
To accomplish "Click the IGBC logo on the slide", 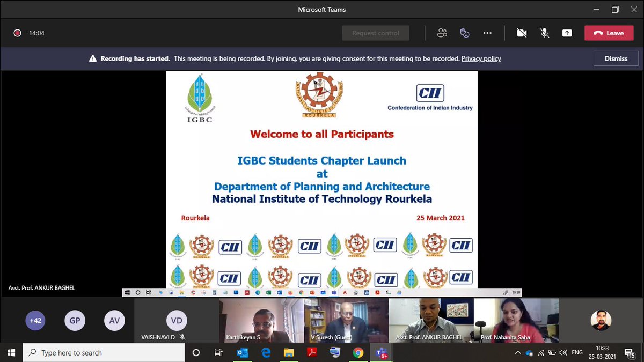I will (x=199, y=99).
